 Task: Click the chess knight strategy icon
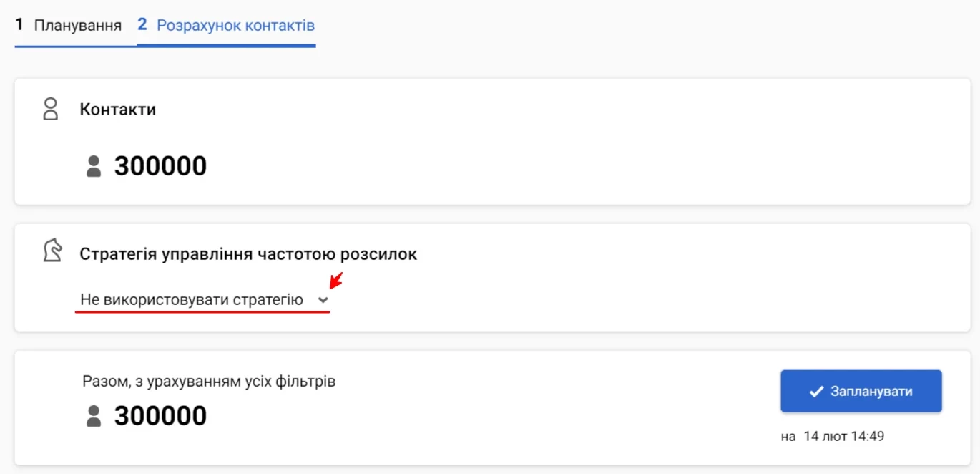click(x=52, y=250)
